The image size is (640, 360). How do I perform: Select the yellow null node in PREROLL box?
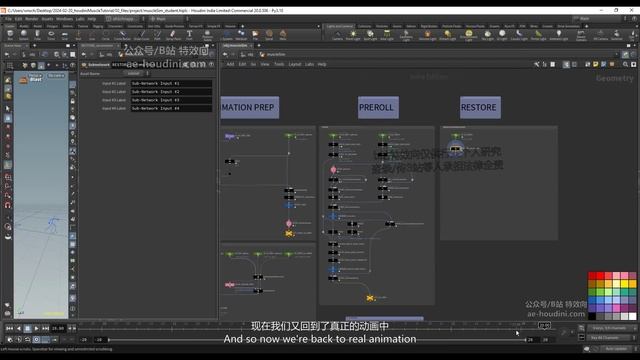click(370, 298)
